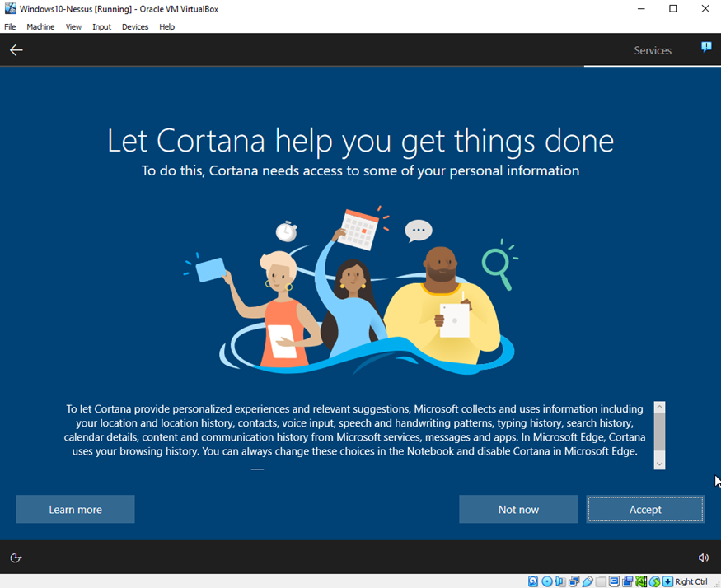Open the Devices menu

pos(135,27)
